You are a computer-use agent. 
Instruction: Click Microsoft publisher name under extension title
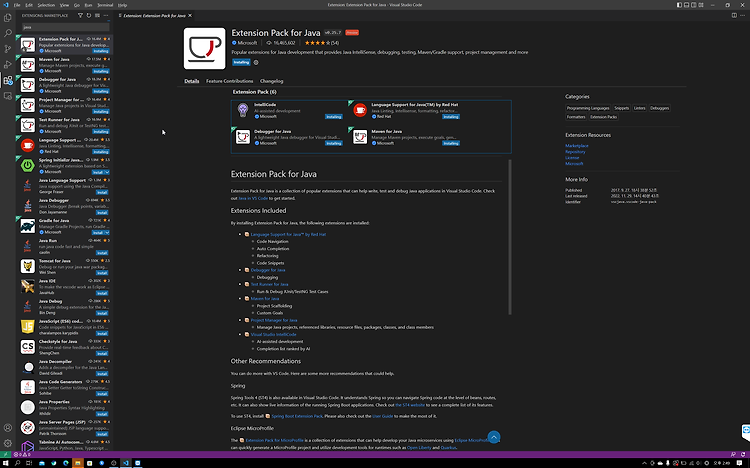click(247, 43)
